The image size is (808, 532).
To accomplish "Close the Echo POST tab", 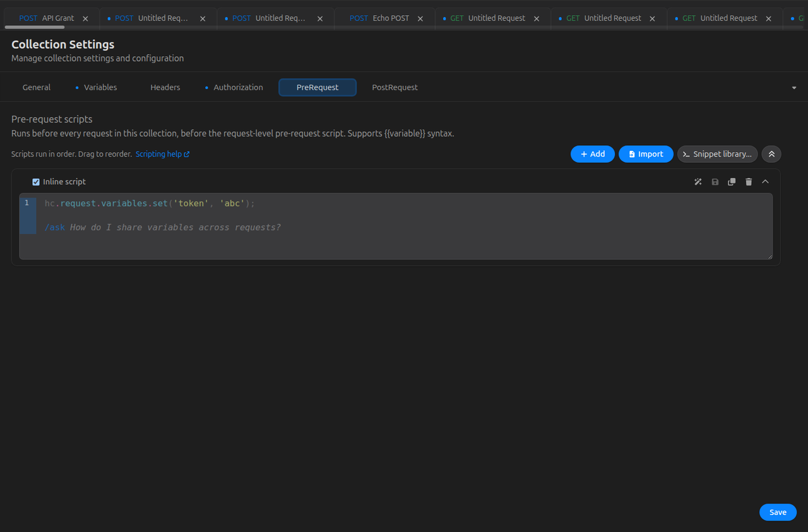I will click(420, 18).
